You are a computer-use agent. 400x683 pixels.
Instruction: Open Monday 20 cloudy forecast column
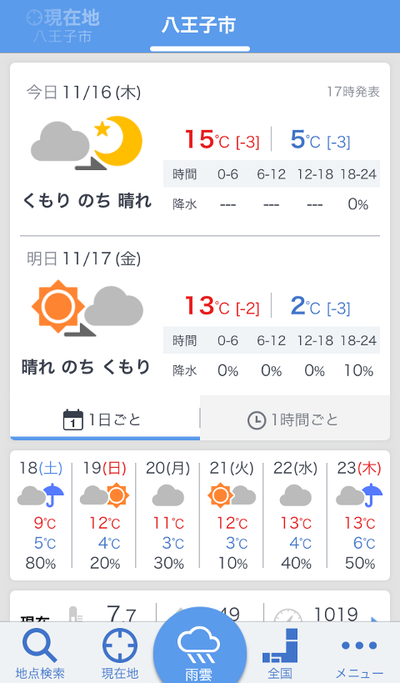pyautogui.click(x=168, y=515)
